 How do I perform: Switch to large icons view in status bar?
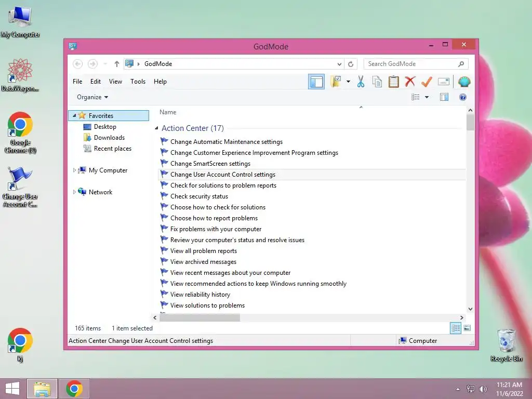coord(467,328)
